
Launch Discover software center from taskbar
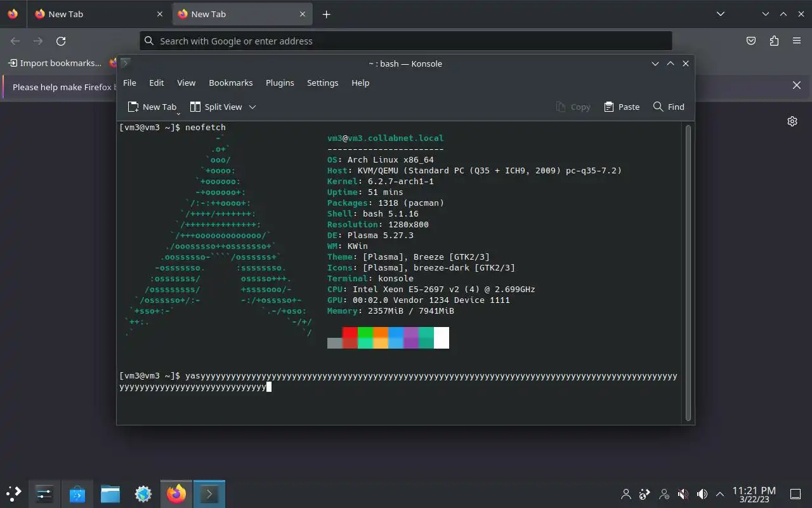click(77, 493)
